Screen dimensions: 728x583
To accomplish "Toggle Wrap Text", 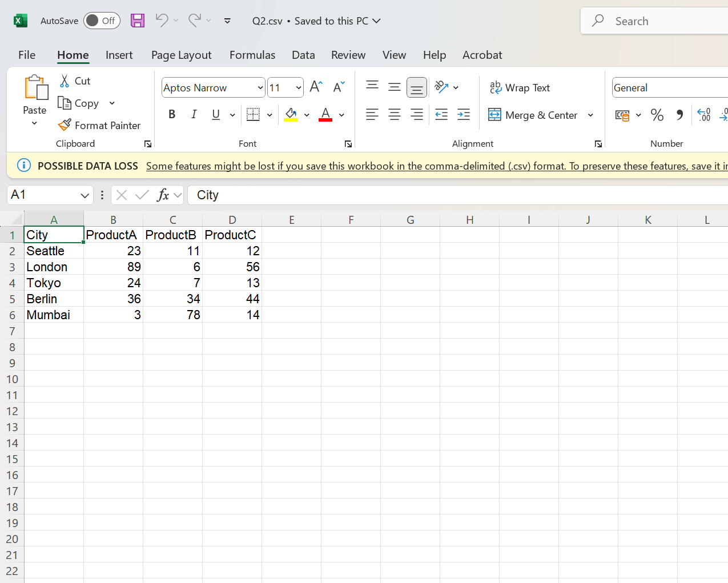I will click(520, 88).
